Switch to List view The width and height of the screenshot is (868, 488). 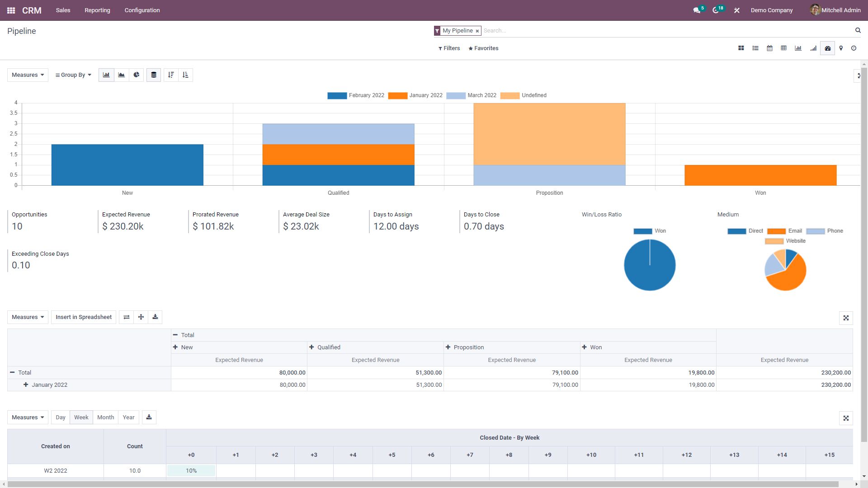755,48
